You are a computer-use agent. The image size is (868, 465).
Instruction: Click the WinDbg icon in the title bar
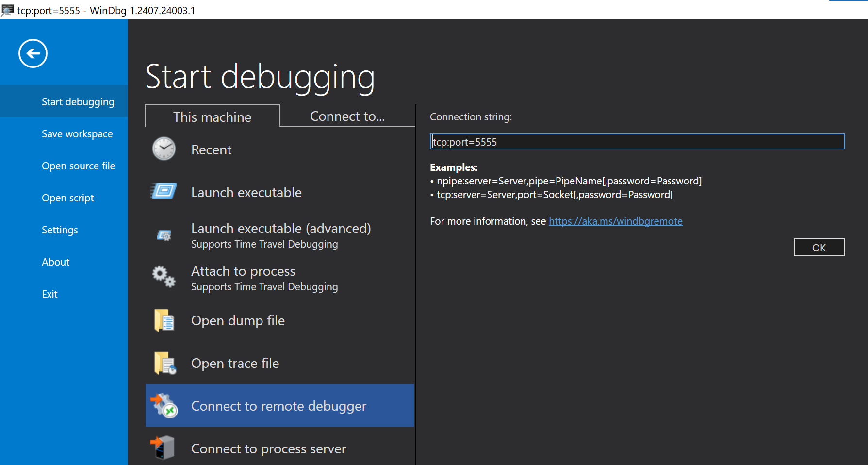coord(7,10)
